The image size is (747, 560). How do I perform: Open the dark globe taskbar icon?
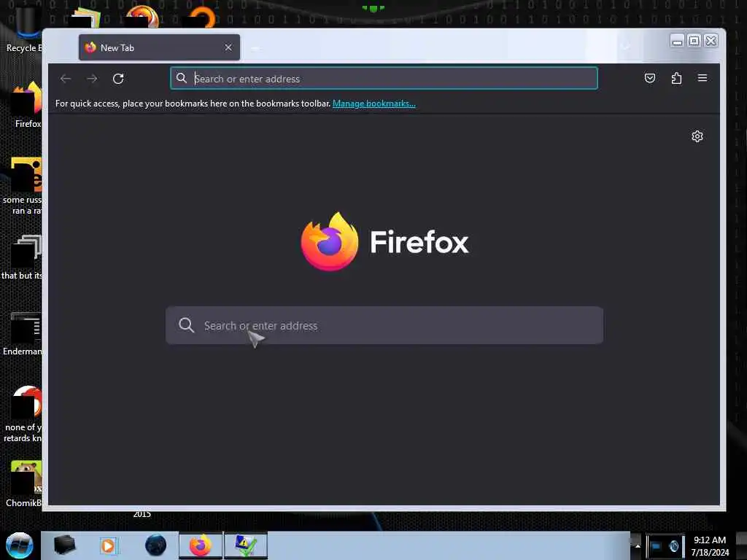(x=156, y=545)
